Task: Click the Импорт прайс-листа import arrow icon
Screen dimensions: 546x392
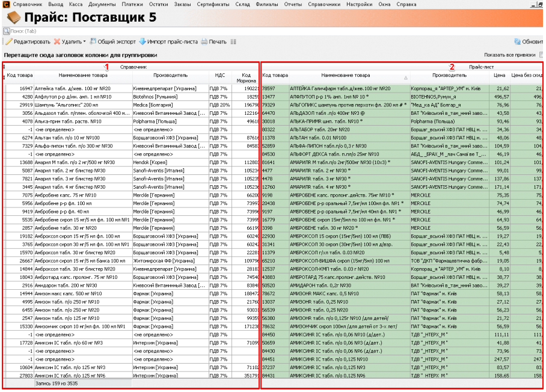Action: click(x=143, y=42)
